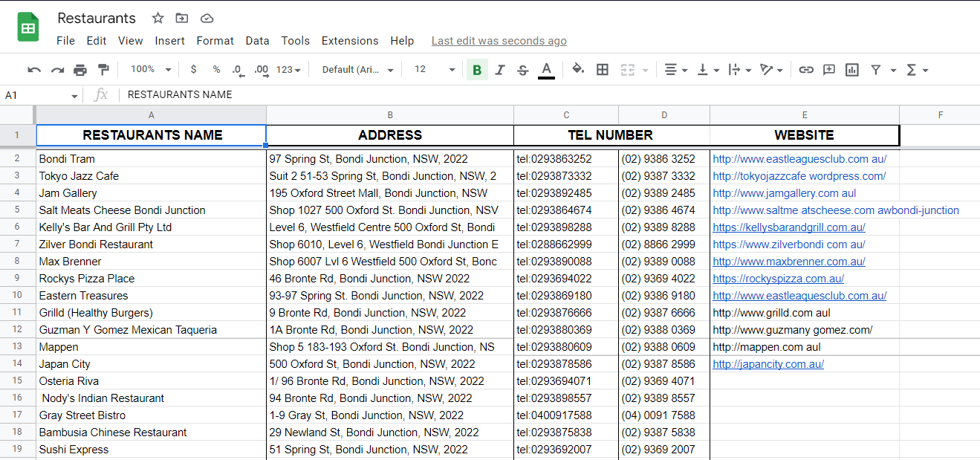Open the rockyspizza.com.au link
Screen dimensions: 980x460
[778, 279]
